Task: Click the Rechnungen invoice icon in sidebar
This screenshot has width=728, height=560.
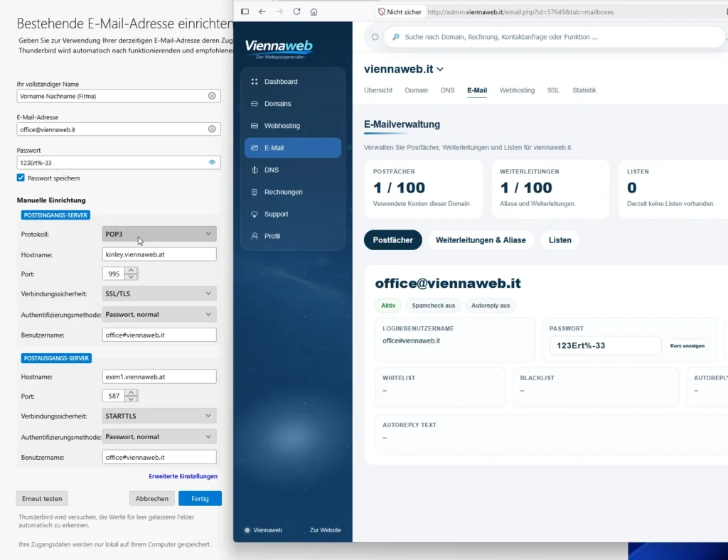Action: point(254,192)
